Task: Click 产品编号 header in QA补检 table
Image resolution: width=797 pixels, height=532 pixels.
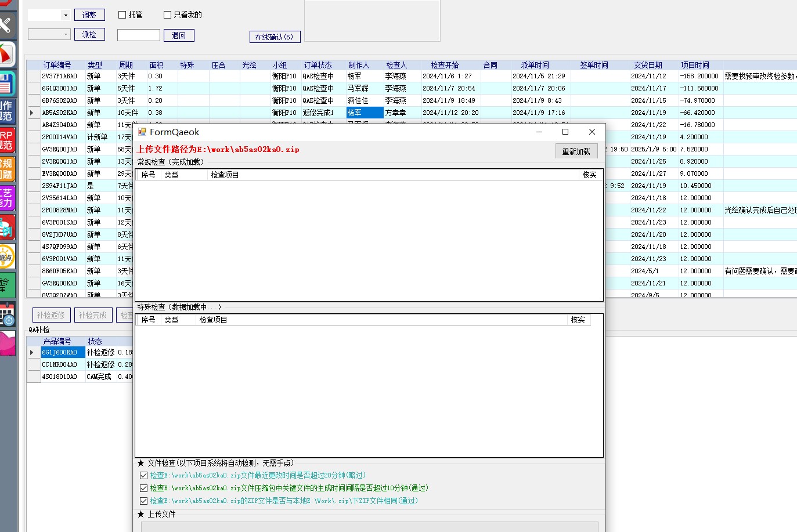Action: click(57, 341)
